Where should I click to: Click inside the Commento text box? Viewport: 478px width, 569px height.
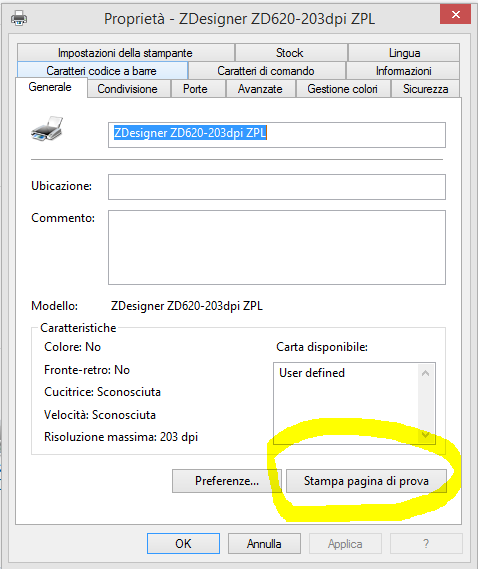point(277,247)
